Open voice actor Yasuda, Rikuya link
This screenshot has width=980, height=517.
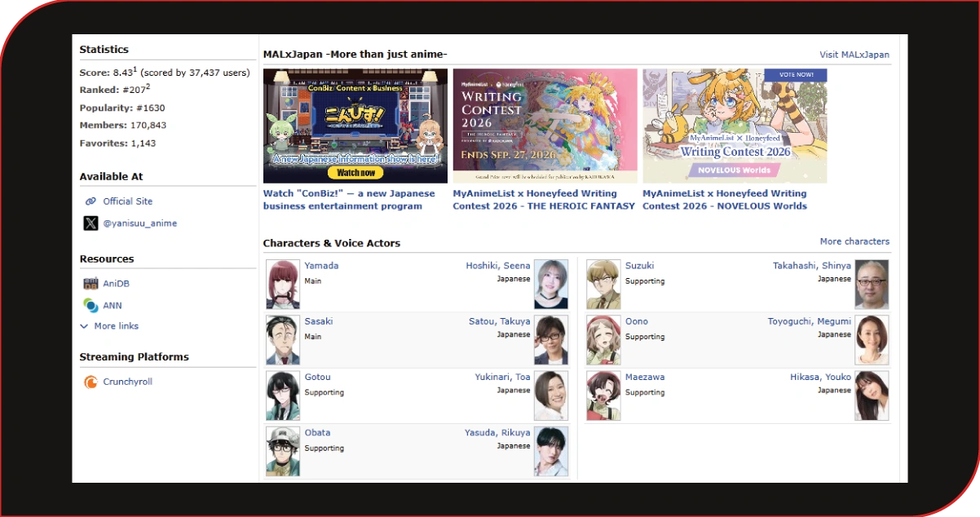point(497,433)
